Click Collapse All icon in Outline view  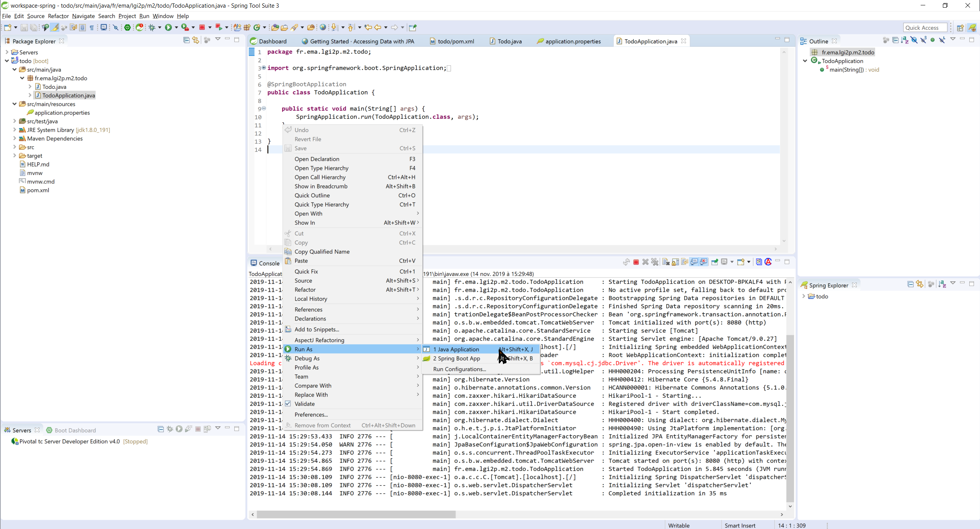(x=895, y=40)
